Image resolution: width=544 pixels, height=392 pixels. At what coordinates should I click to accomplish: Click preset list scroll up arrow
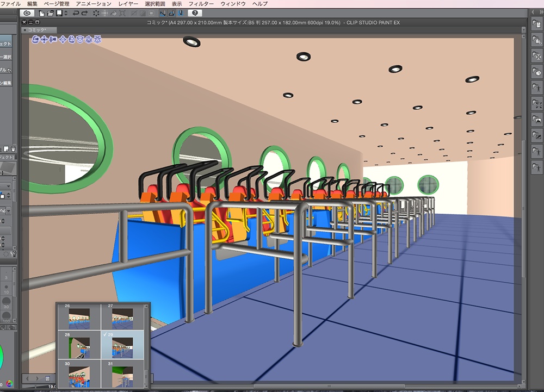click(x=146, y=306)
